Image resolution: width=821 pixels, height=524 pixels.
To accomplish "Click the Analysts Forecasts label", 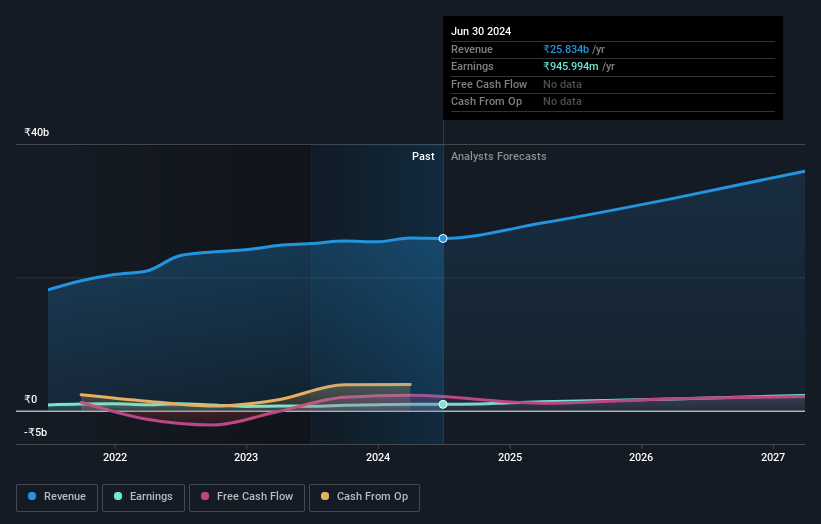I will pos(498,157).
